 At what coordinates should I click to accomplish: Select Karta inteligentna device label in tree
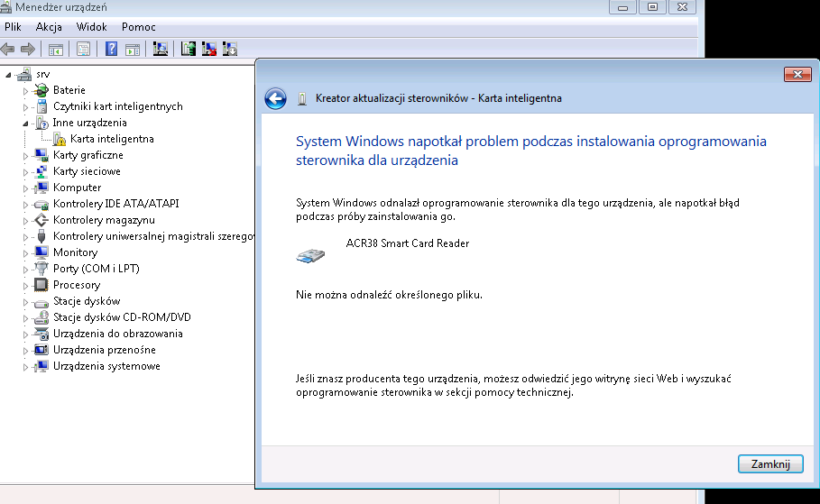(x=112, y=139)
